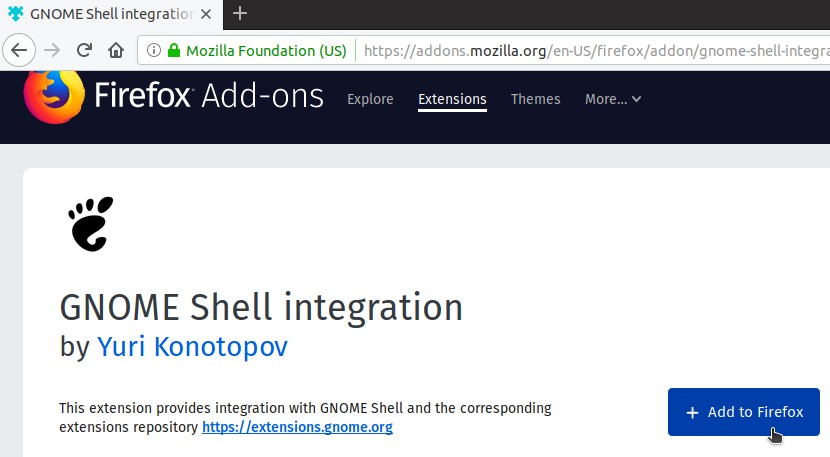
Task: Expand the More… dropdown menu
Action: 613,99
